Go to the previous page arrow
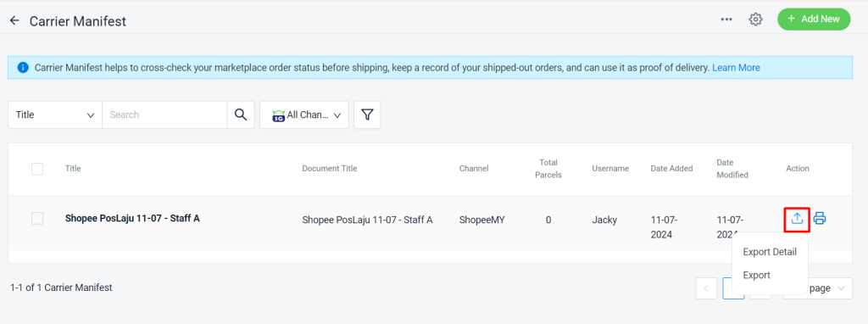 point(706,288)
